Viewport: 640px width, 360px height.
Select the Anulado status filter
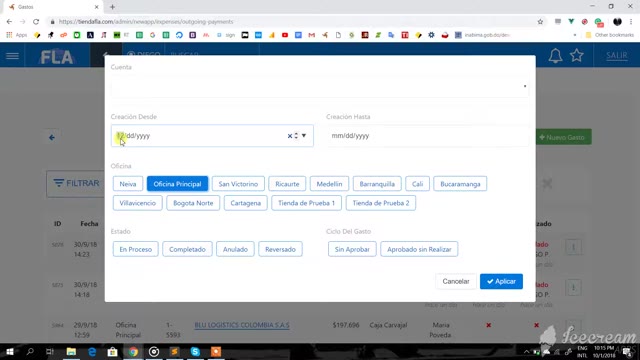point(236,249)
